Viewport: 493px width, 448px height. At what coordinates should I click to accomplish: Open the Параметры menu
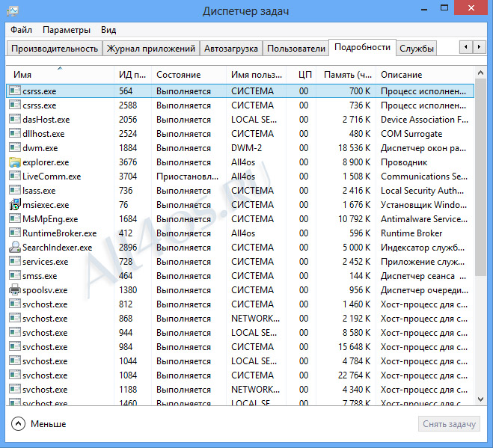point(67,30)
